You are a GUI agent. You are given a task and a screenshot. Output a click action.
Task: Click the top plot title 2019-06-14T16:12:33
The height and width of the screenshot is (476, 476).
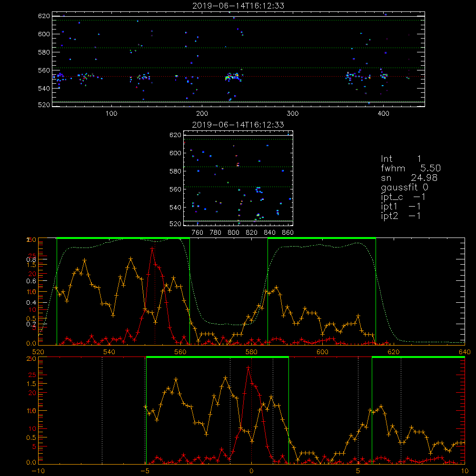[x=238, y=6]
